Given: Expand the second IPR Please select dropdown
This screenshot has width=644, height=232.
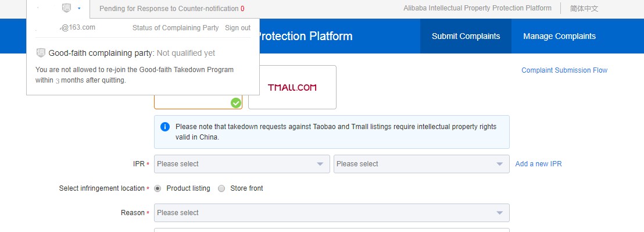Looking at the screenshot, I should pyautogui.click(x=421, y=164).
